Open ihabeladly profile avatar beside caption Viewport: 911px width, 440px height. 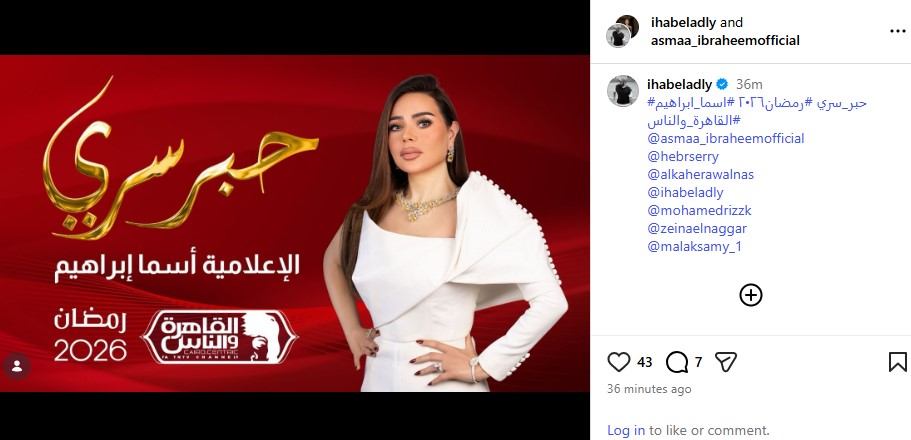(x=623, y=91)
